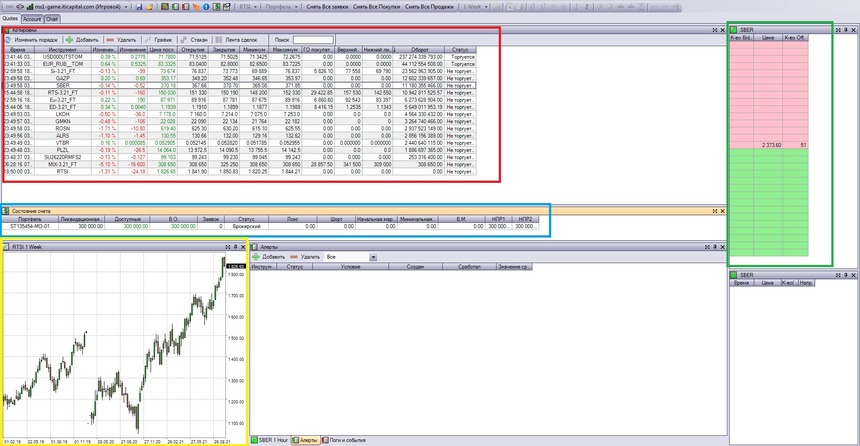Select the PLZL quote row
Image resolution: width=860 pixels, height=446 pixels.
240,150
